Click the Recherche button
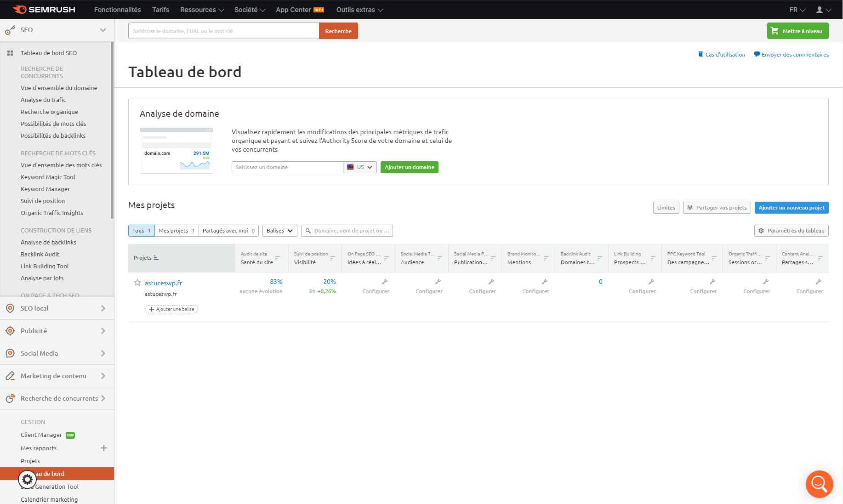Viewport: 843px width, 504px height. click(338, 31)
